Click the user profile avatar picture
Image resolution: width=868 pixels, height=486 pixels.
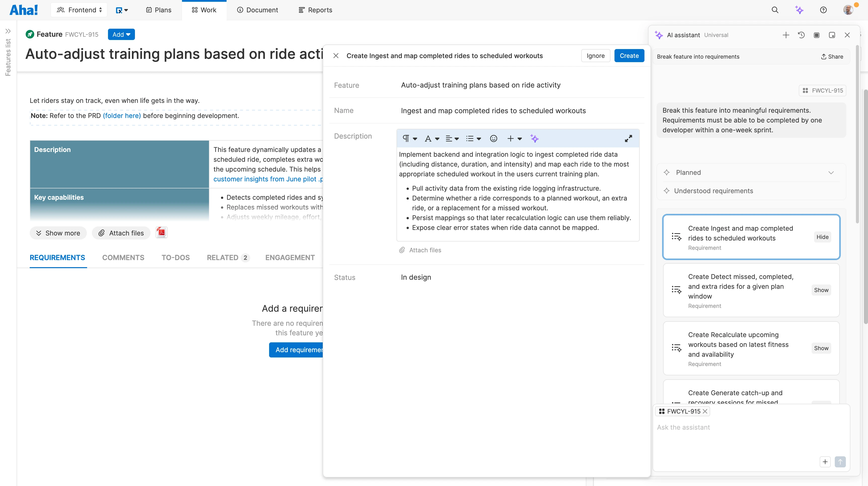pos(848,10)
